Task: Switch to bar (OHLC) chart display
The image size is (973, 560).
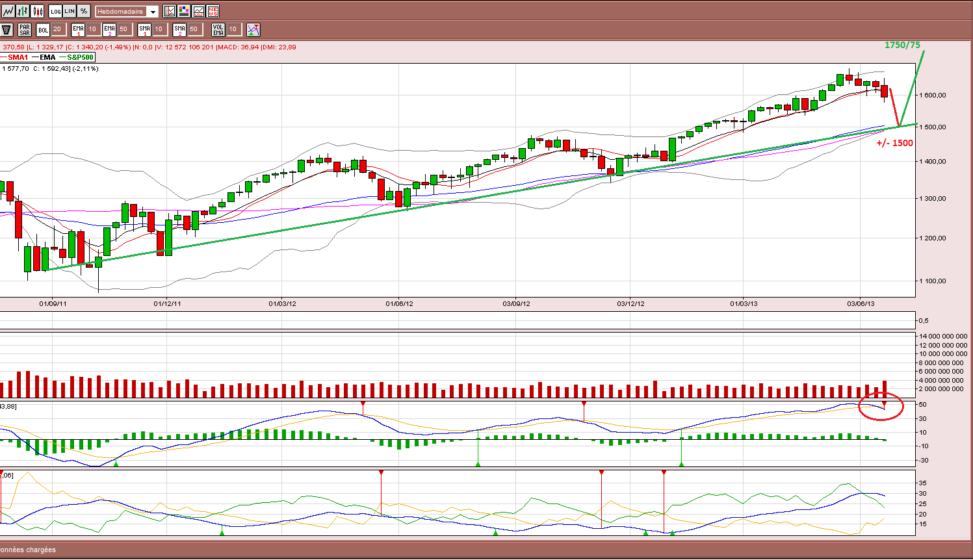Action: tap(23, 11)
